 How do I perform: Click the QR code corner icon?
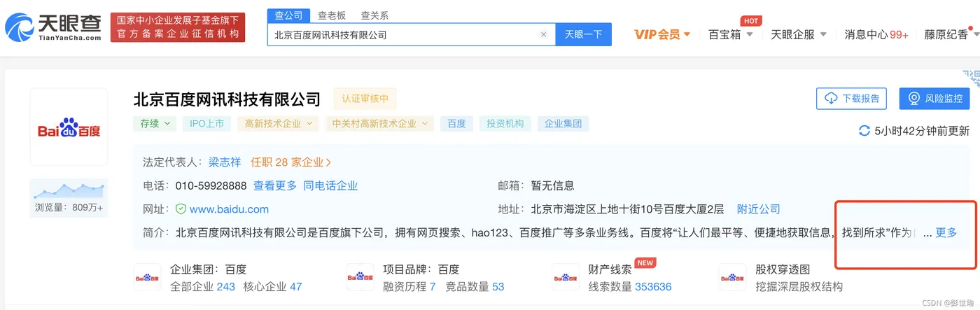pos(971,78)
